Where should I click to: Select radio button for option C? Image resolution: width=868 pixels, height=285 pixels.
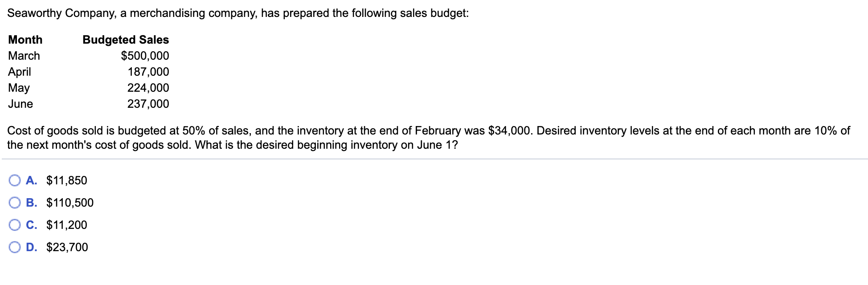pyautogui.click(x=15, y=225)
